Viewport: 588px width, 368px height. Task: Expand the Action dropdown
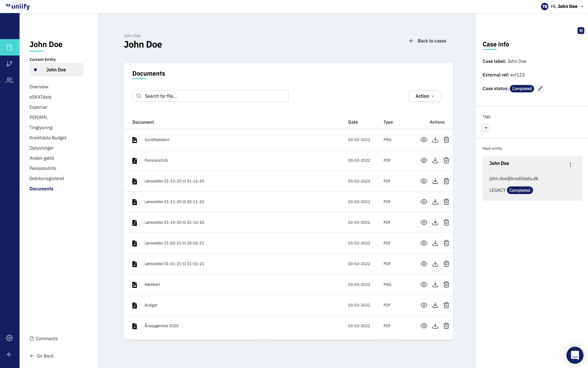tap(425, 96)
